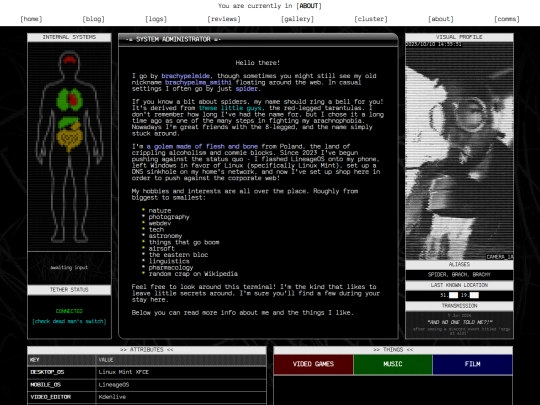Click the VISUAL PROFILE panel header
This screenshot has width=540, height=405.
click(459, 37)
